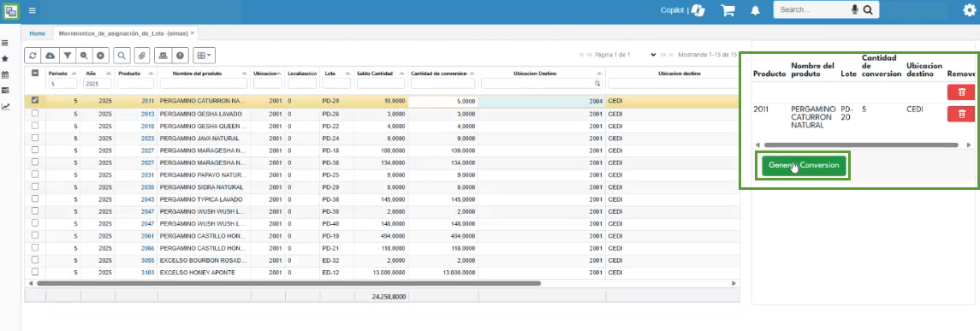Open lookup in Ubicacion Destino filter

point(597,83)
